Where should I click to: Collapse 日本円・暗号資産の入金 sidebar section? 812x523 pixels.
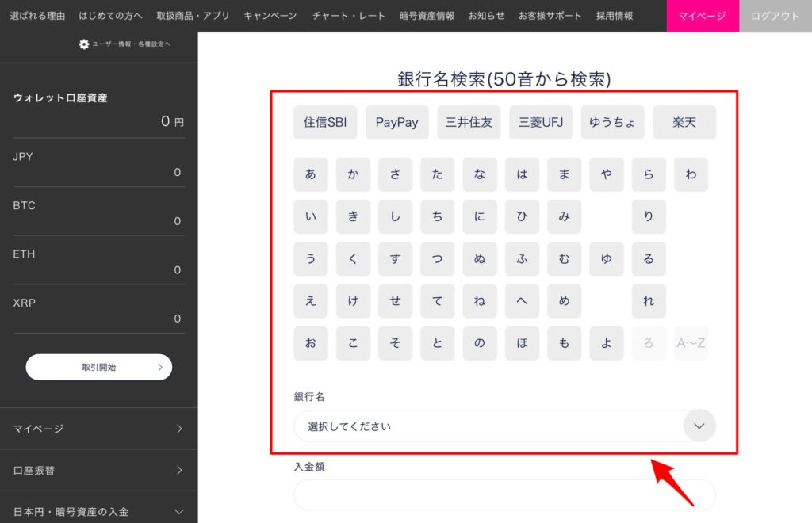(179, 512)
